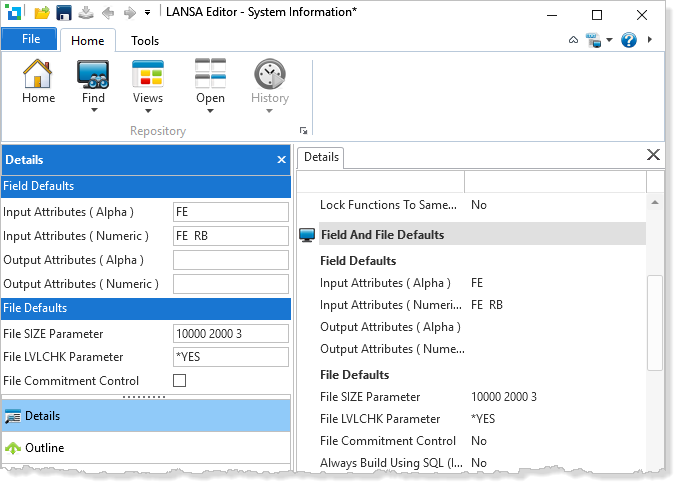679x486 pixels.
Task: Expand the Find dropdown arrow
Action: coord(94,110)
